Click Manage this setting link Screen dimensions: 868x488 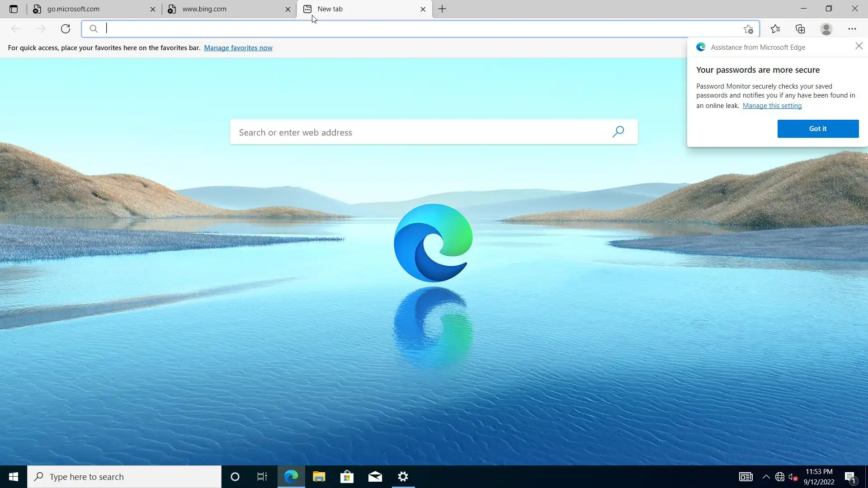coord(772,106)
